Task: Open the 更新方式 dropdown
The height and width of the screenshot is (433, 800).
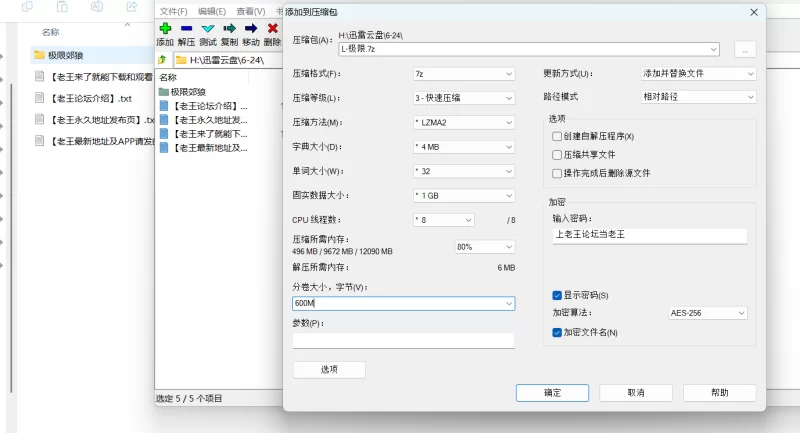Action: tap(698, 73)
